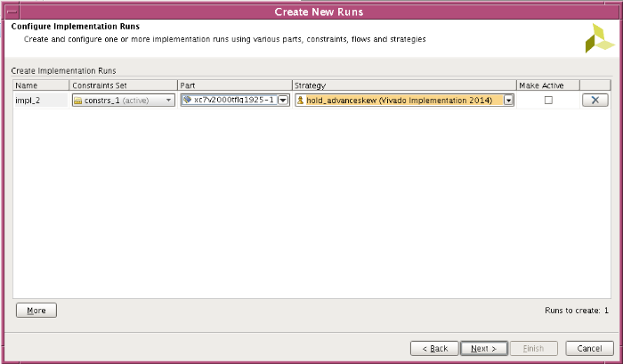Click the constrs_1 folder icon
623x364 pixels.
77,101
